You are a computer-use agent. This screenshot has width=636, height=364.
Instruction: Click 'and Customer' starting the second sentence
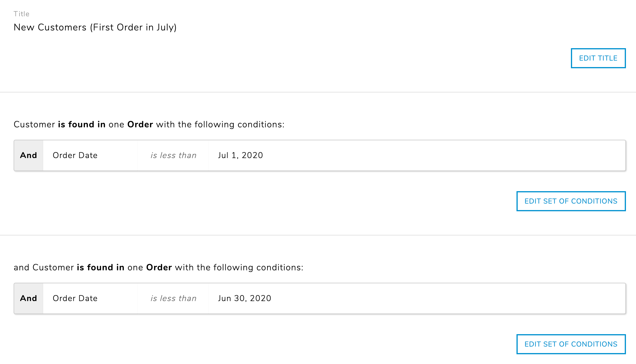(43, 267)
